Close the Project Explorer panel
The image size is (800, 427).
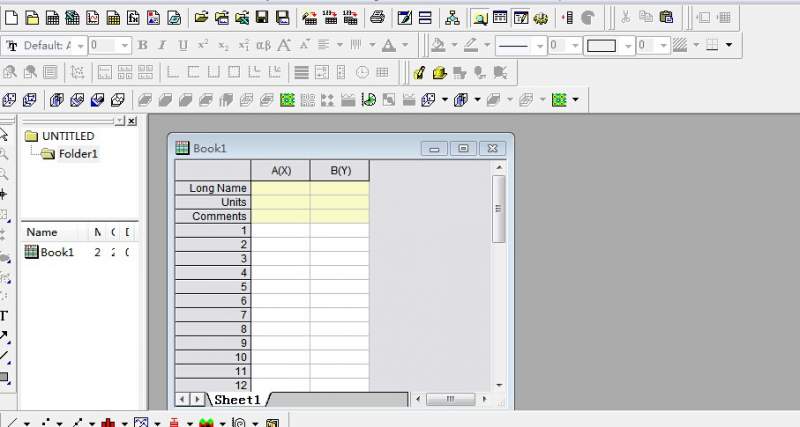[x=132, y=121]
